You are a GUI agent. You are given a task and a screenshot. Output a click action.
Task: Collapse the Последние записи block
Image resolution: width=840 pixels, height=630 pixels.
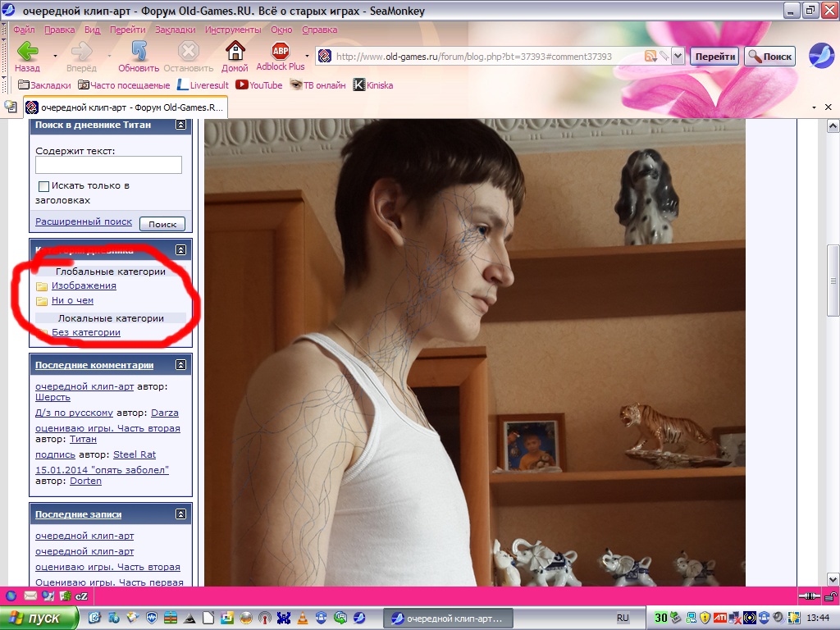[x=181, y=514]
